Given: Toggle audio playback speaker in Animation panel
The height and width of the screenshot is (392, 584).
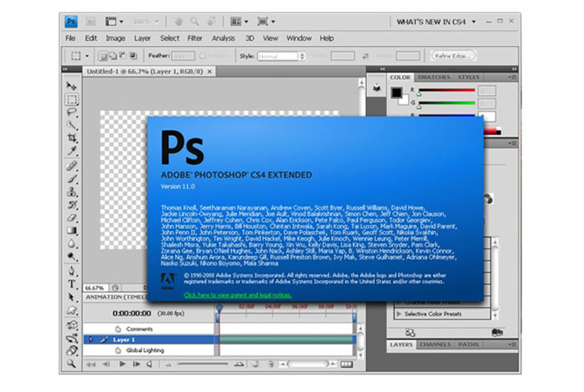Looking at the screenshot, I should [x=149, y=364].
